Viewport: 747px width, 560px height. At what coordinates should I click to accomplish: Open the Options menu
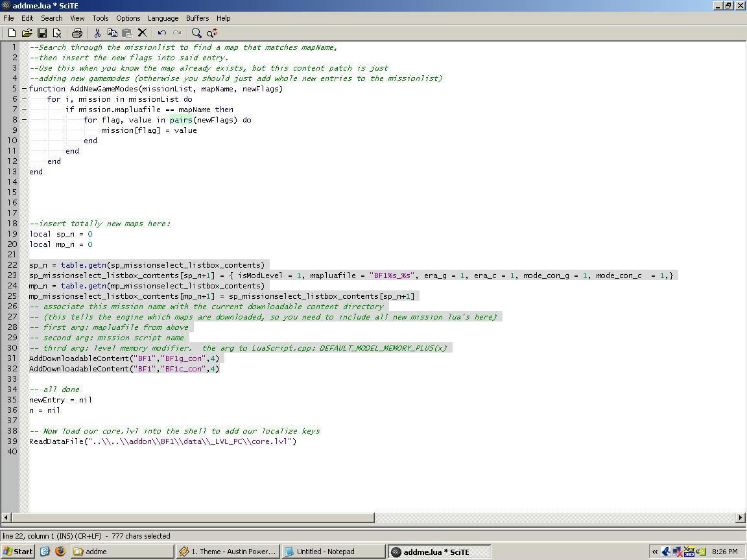coord(128,18)
